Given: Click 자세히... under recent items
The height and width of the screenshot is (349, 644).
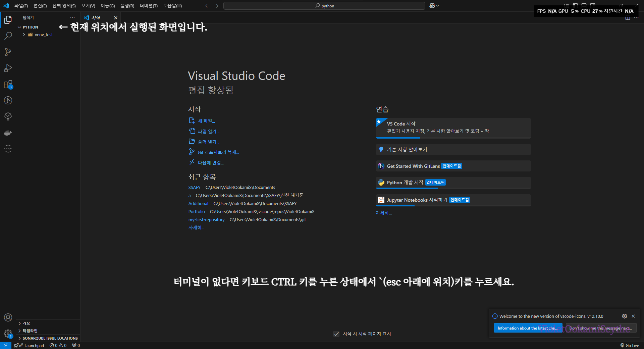Looking at the screenshot, I should 197,228.
